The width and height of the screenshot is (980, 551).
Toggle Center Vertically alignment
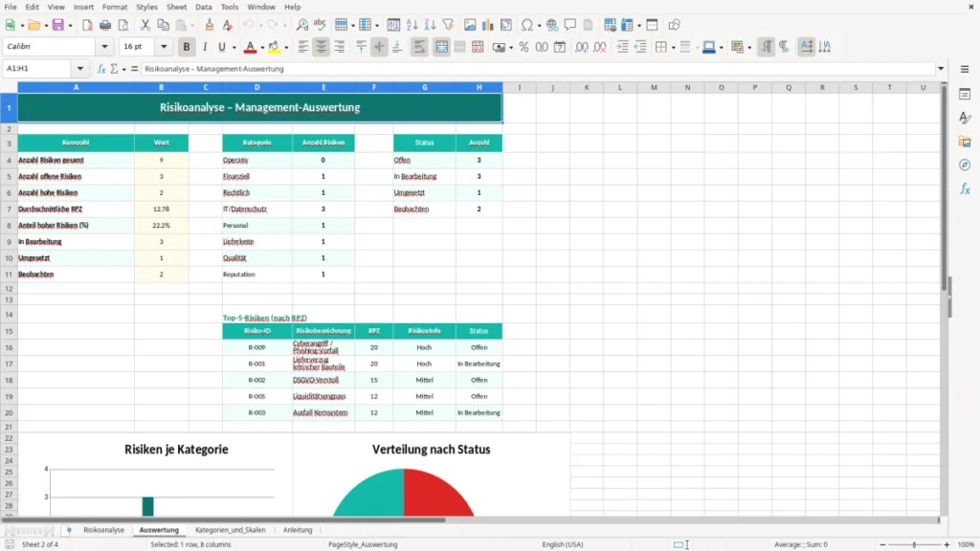pyautogui.click(x=379, y=47)
